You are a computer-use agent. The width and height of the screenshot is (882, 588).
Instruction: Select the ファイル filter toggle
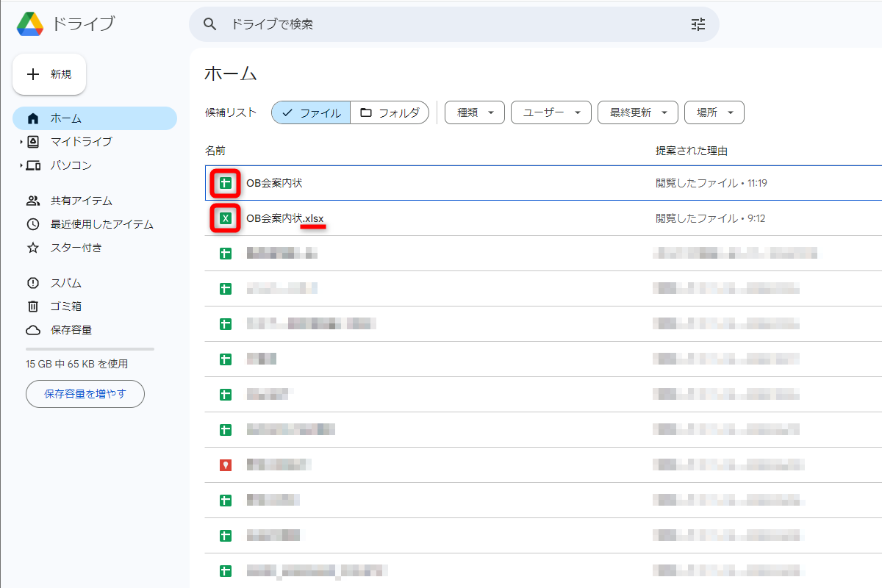(x=310, y=112)
